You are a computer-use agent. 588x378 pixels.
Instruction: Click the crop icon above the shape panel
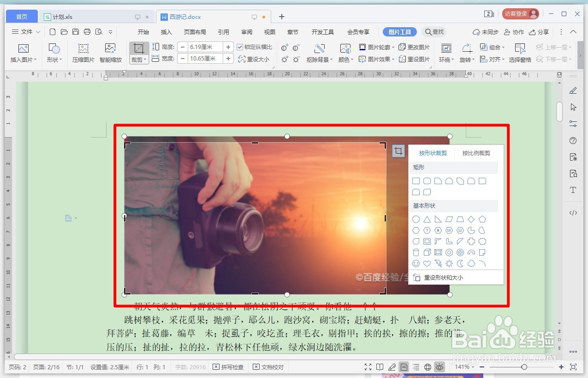[398, 151]
